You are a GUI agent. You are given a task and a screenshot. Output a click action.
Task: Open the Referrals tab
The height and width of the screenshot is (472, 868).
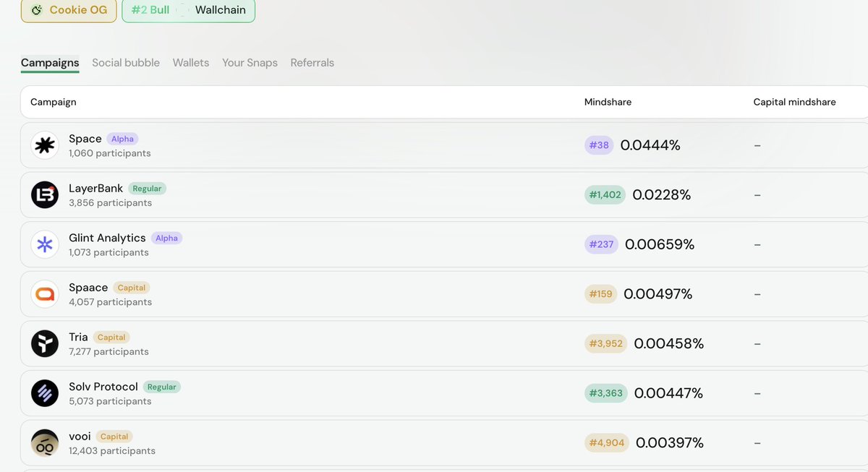[x=312, y=63]
